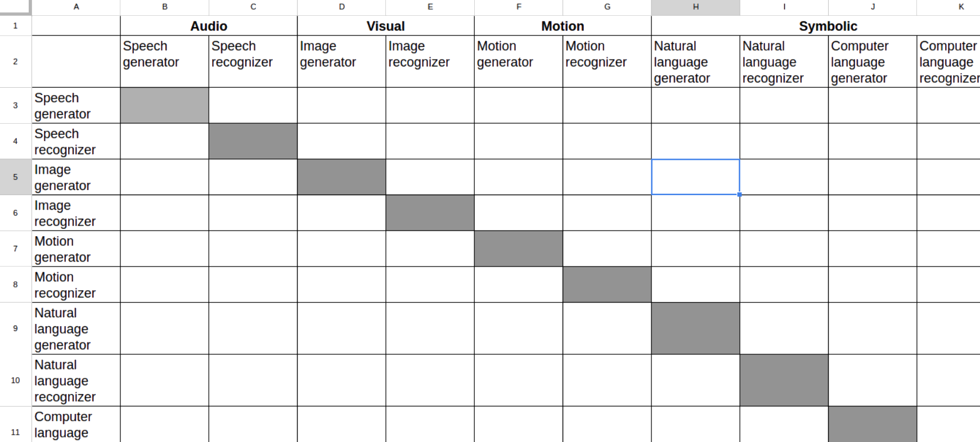Select column A header
Screen dimensions: 980x442
pyautogui.click(x=76, y=7)
